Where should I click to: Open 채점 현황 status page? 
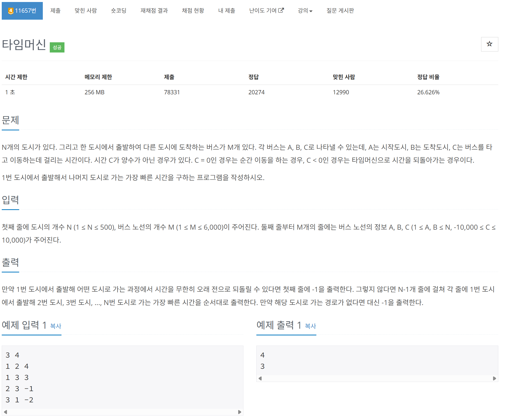click(193, 11)
